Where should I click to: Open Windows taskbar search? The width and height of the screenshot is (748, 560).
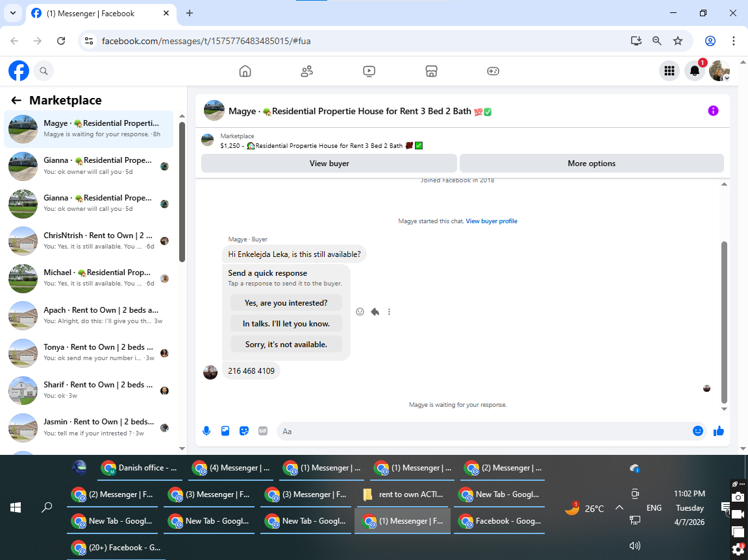47,507
